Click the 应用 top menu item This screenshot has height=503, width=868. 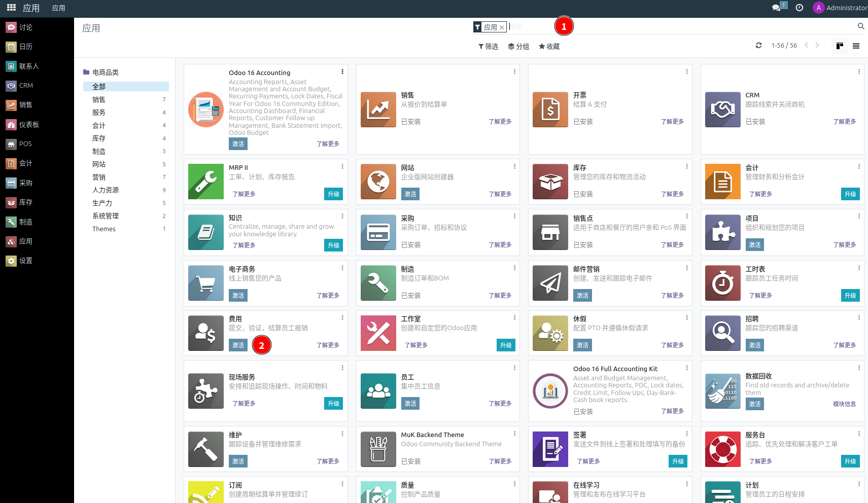click(59, 8)
